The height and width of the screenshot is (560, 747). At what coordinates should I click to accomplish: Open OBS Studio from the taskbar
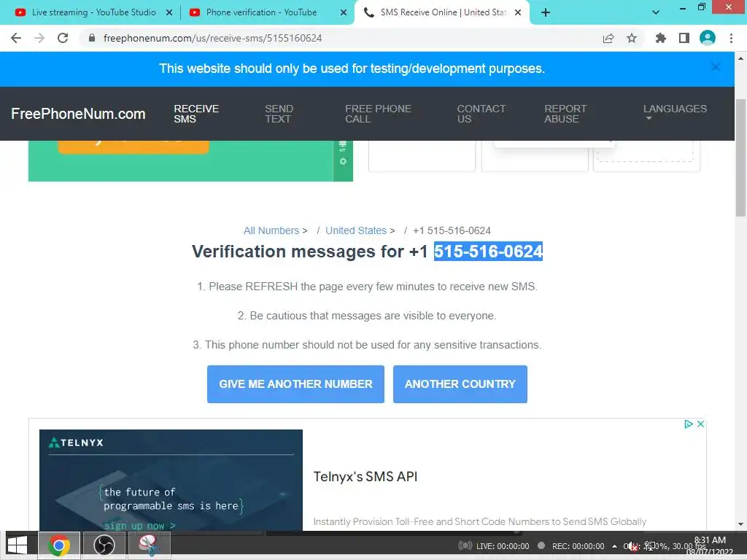pyautogui.click(x=104, y=545)
